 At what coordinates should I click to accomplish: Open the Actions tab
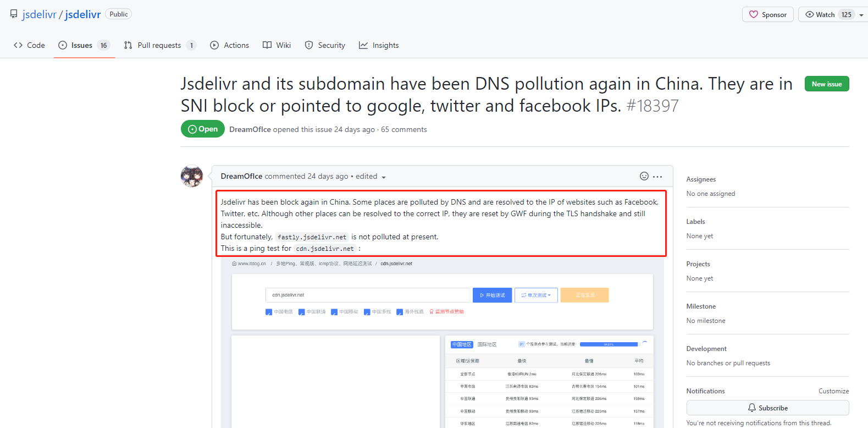[x=230, y=45]
